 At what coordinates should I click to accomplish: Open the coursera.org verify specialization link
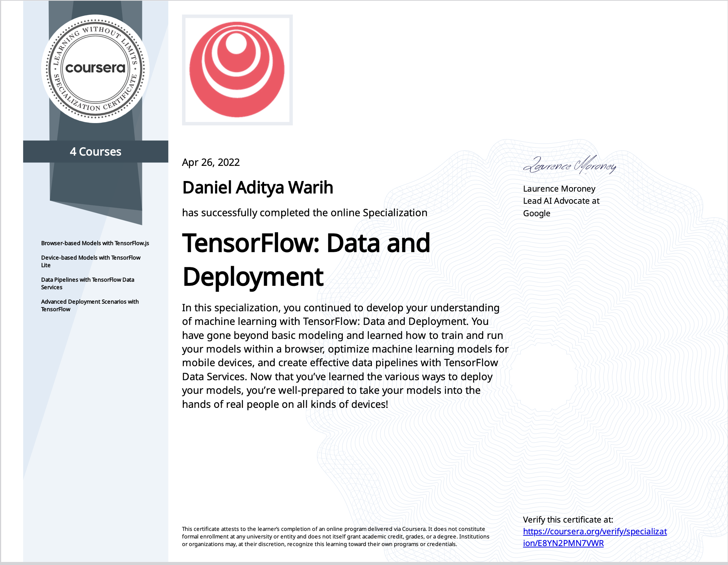point(595,537)
